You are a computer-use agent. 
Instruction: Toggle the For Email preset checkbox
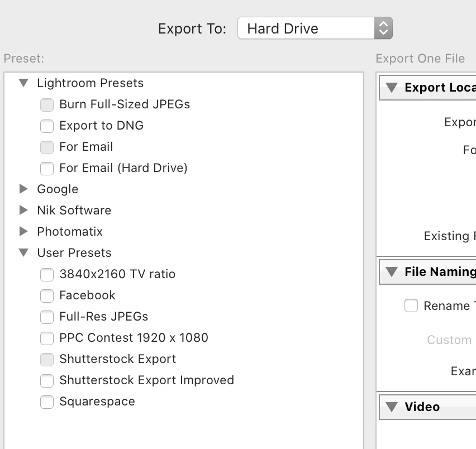coord(47,147)
